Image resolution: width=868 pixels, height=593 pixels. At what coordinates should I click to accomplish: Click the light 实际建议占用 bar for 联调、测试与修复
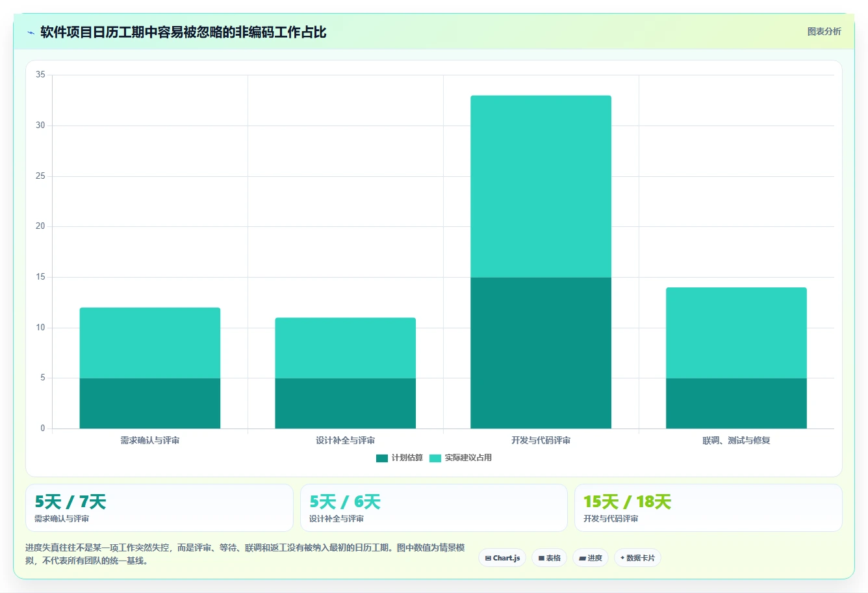tap(736, 333)
